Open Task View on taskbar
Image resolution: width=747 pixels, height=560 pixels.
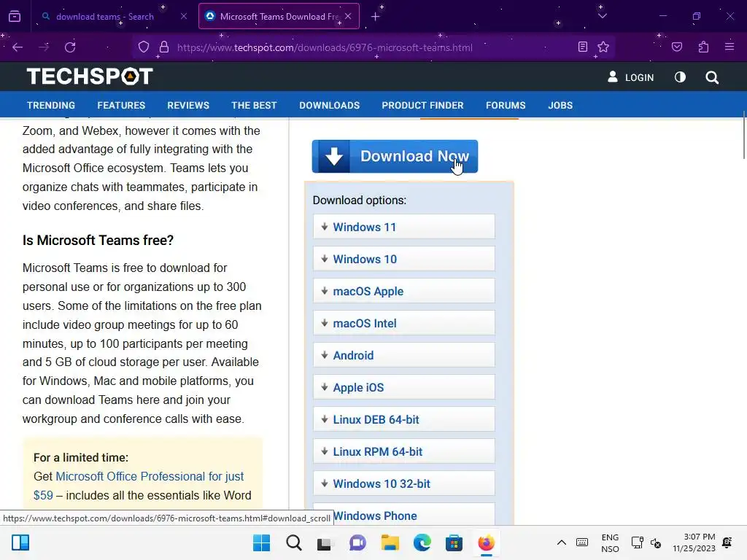pyautogui.click(x=325, y=543)
